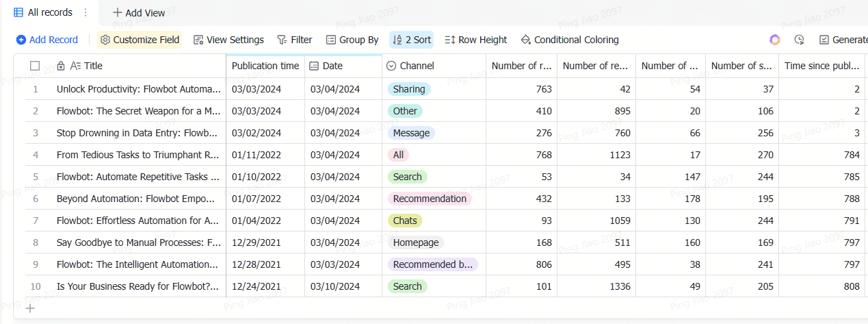This screenshot has width=868, height=324.
Task: Select the 'Flowbot: Effortless Automation for A...' cell
Action: [x=139, y=221]
